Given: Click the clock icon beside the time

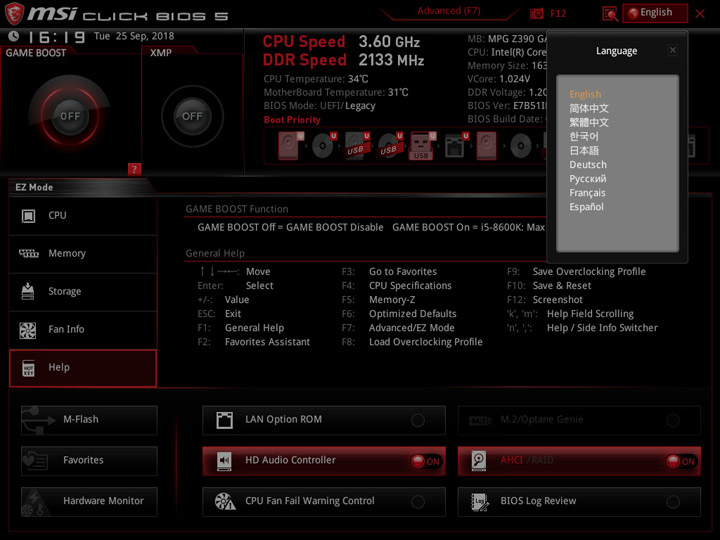Looking at the screenshot, I should coord(13,36).
